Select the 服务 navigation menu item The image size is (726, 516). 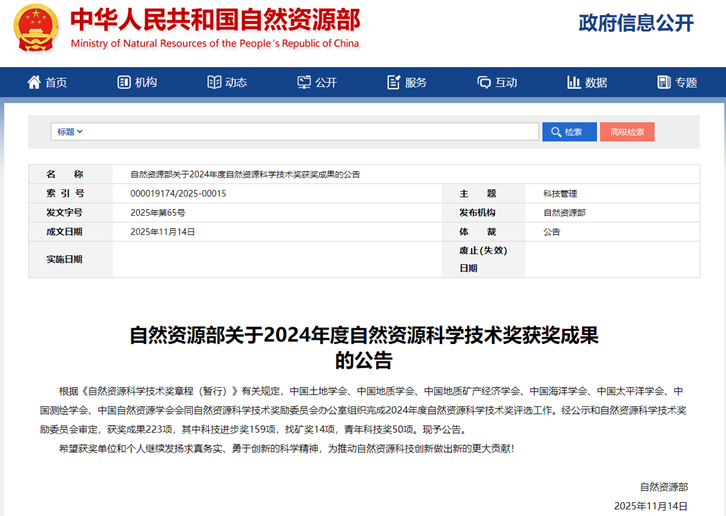tap(416, 82)
